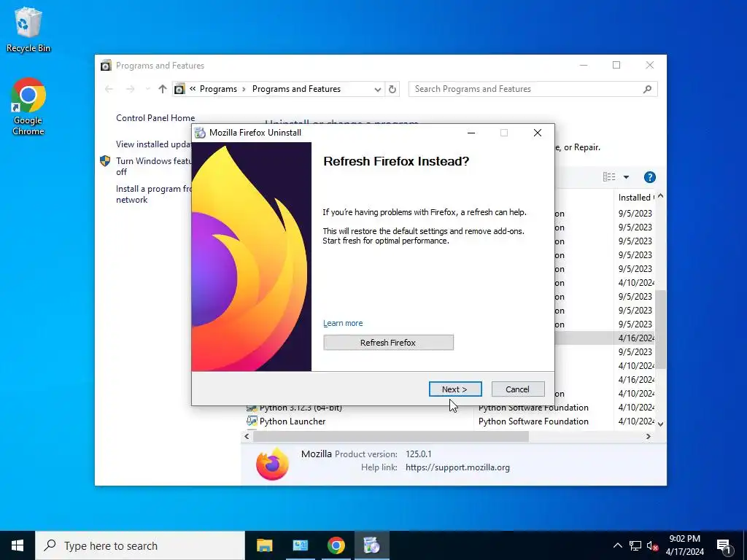The height and width of the screenshot is (560, 747).
Task: Click the 4/16/2024 date in highlighted row
Action: click(636, 338)
